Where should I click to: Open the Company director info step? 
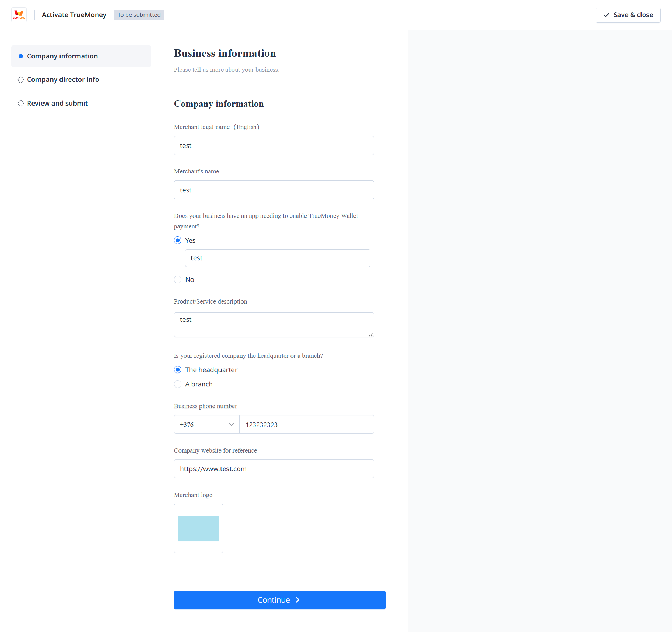click(63, 80)
